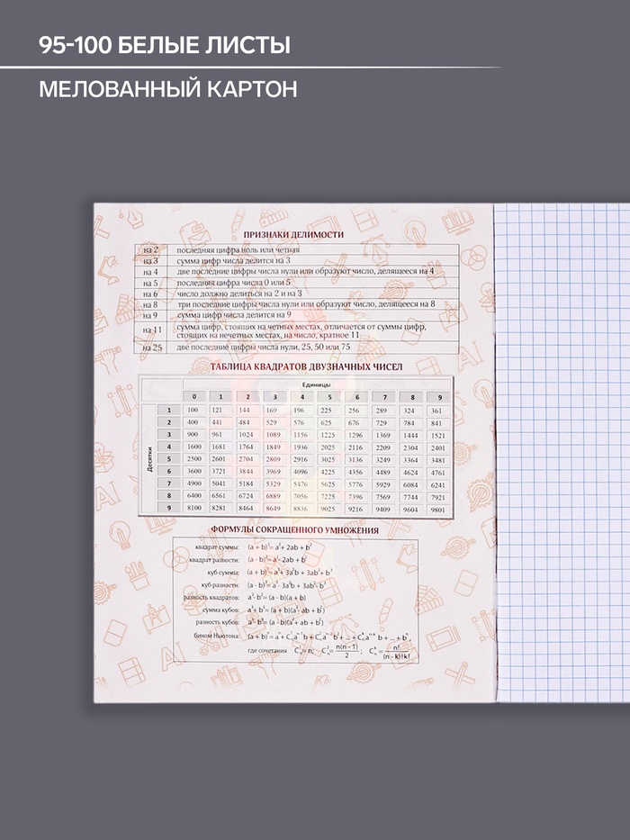Click rule 'последняя цифра числа 0 или 5'
The width and height of the screenshot is (630, 840).
pos(234,283)
